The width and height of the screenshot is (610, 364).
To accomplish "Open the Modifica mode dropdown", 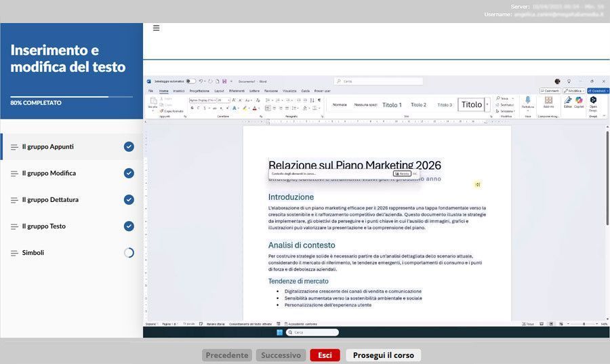I will coord(573,90).
